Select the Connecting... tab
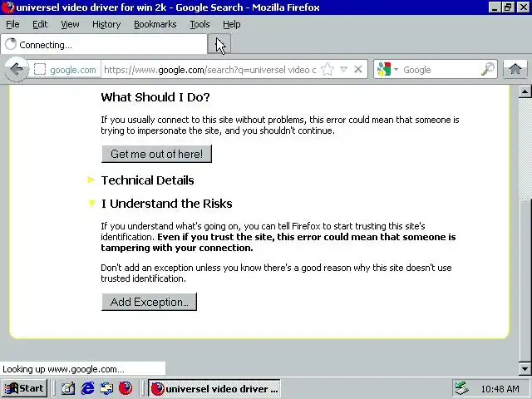The height and width of the screenshot is (399, 532). point(104,44)
